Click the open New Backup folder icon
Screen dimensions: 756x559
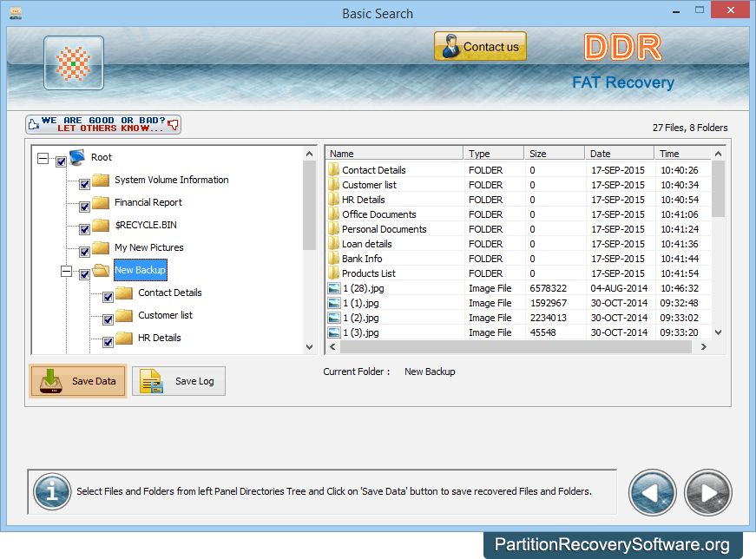coord(101,270)
